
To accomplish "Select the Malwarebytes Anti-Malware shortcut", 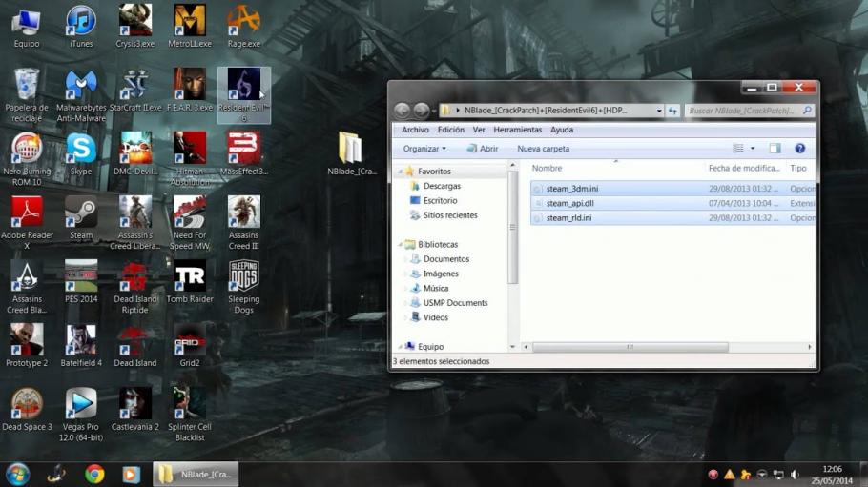I will [81, 94].
